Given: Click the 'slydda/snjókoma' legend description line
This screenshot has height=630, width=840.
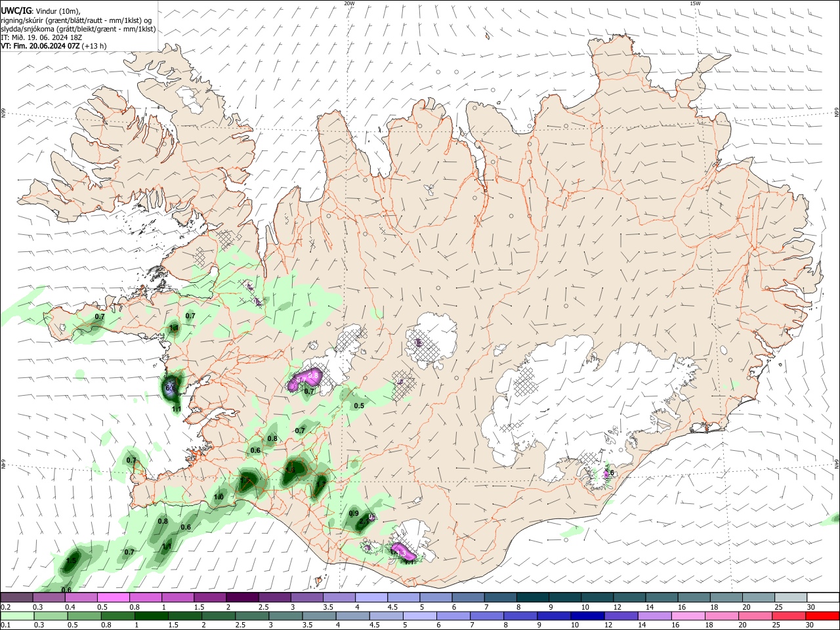Looking at the screenshot, I should (x=79, y=29).
